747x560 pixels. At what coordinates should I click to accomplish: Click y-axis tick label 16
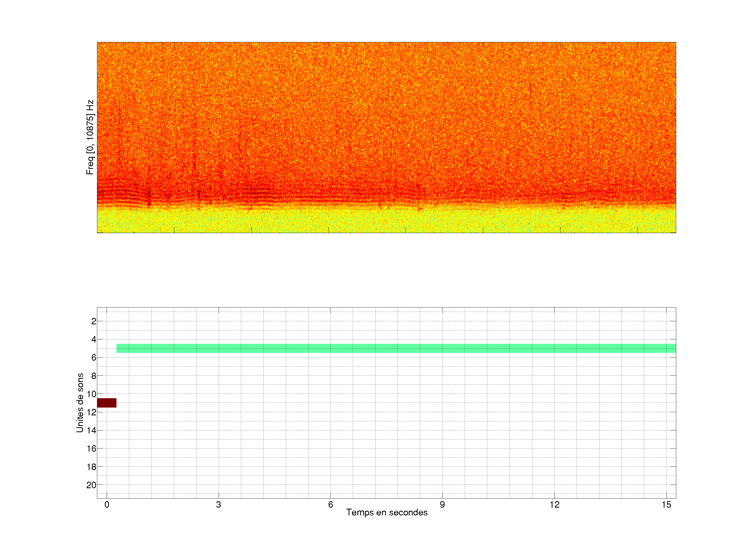(x=92, y=449)
